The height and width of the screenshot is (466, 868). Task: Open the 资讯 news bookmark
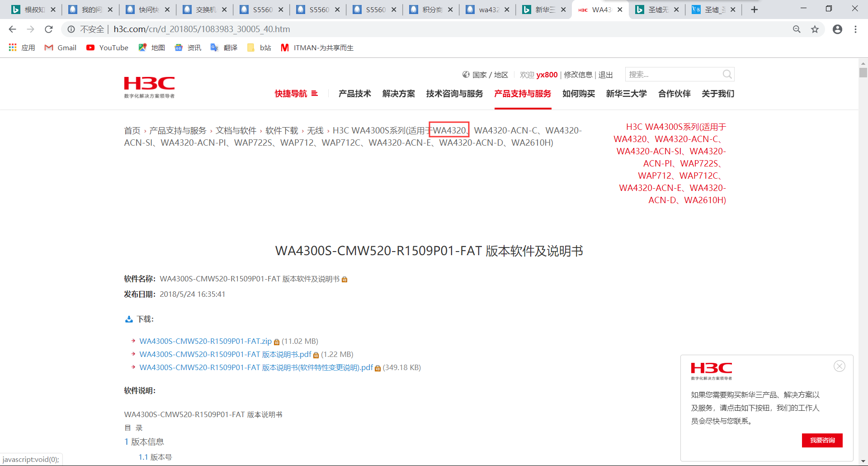click(x=188, y=48)
